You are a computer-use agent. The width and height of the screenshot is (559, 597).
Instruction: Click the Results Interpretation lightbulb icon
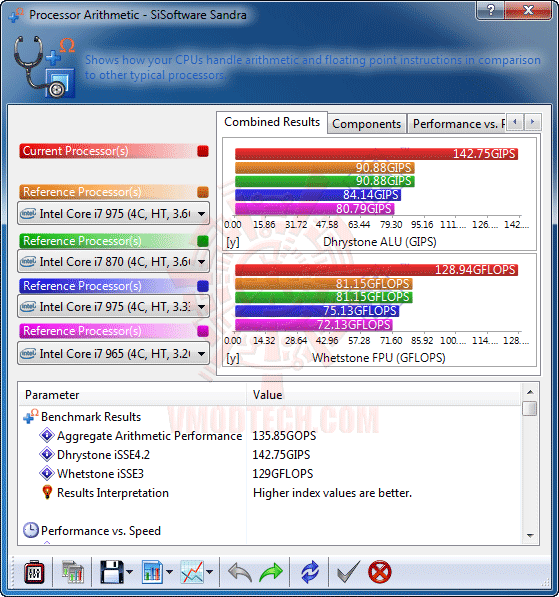click(47, 492)
